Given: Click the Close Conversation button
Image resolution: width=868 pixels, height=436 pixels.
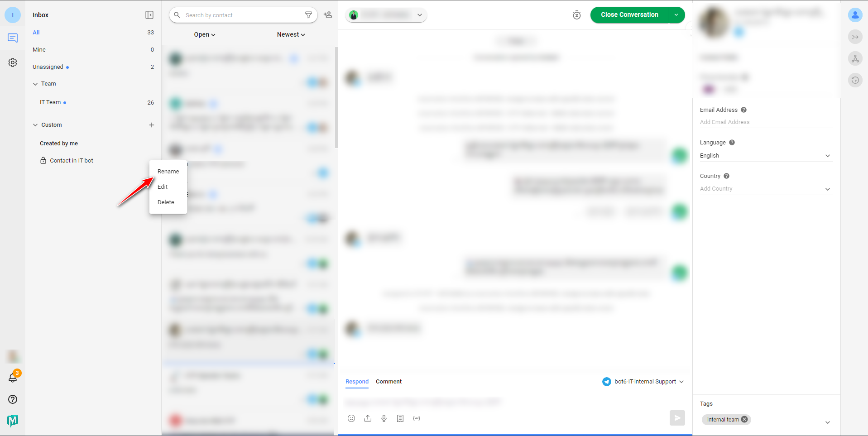Looking at the screenshot, I should coord(629,15).
